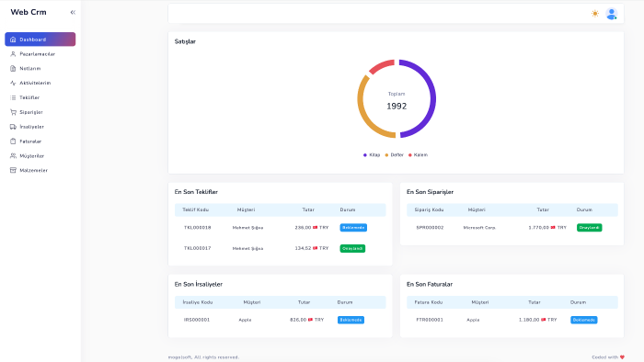Go to İrsaliyeler page
Image resolution: width=644 pixels, height=362 pixels.
40,127
